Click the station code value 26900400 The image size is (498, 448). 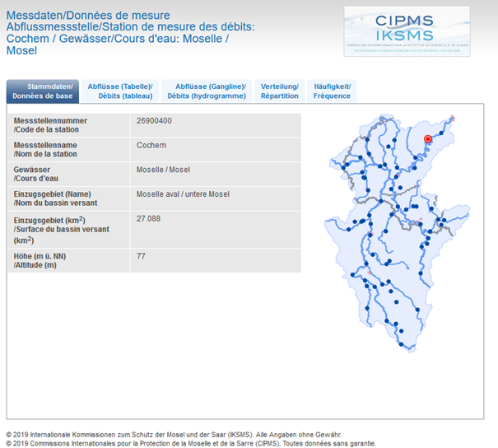[154, 121]
